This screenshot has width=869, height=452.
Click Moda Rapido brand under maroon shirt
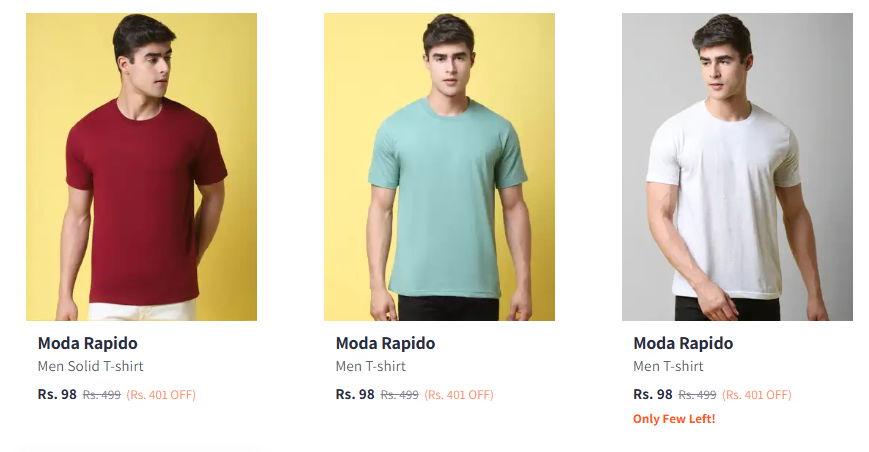[x=88, y=343]
